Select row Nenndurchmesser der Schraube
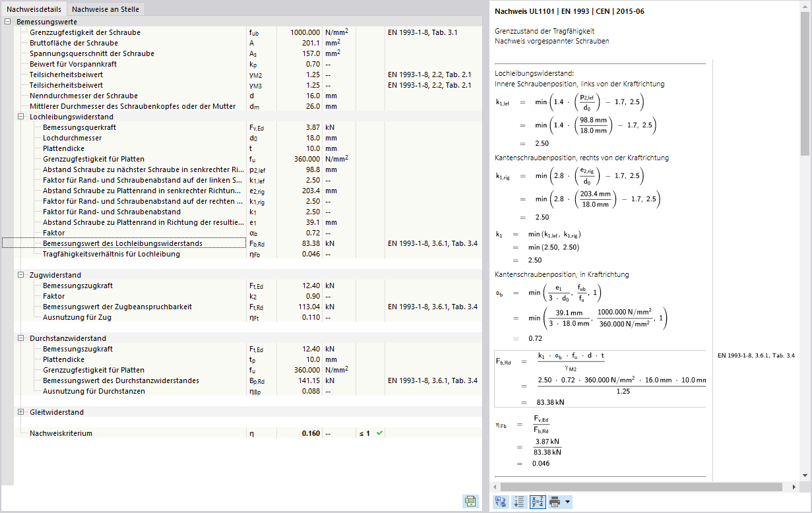The image size is (812, 513). click(247, 96)
